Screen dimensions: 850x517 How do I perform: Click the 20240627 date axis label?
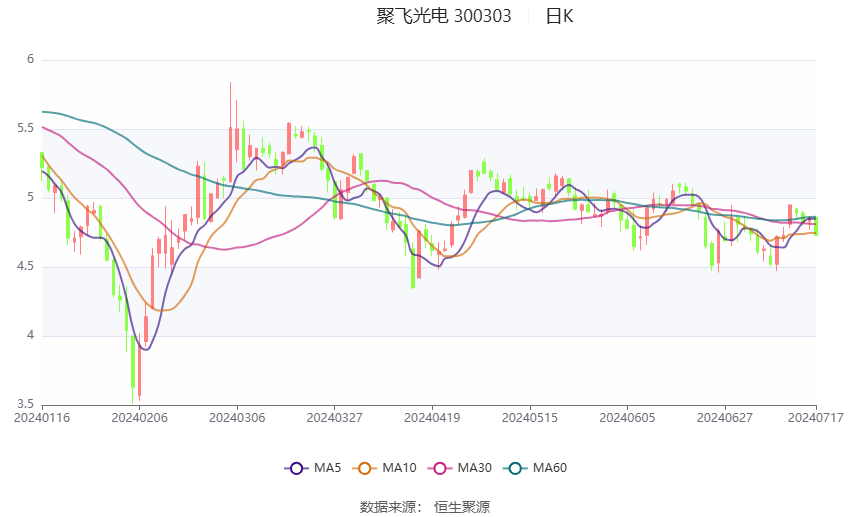tap(725, 418)
